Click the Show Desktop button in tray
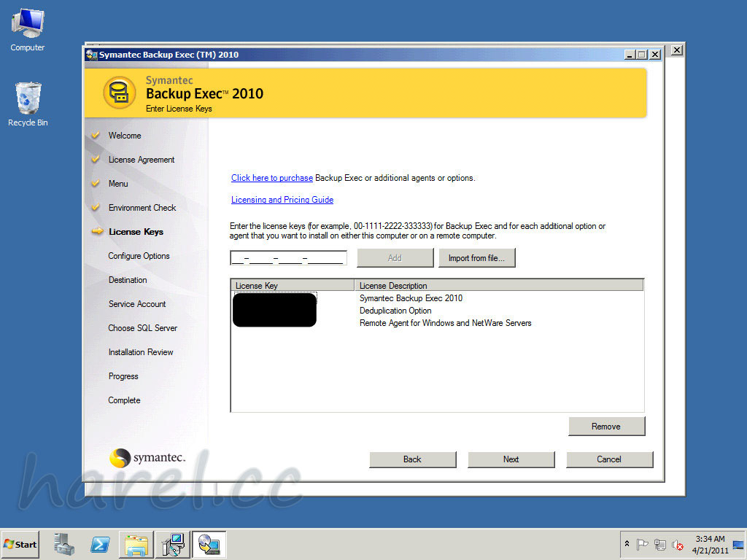The height and width of the screenshot is (560, 747). [x=738, y=544]
